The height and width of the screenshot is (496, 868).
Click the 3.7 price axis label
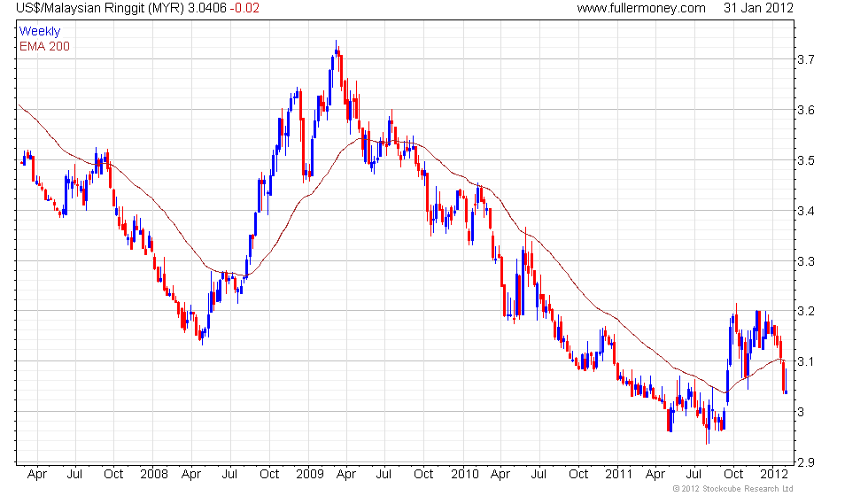coord(805,59)
